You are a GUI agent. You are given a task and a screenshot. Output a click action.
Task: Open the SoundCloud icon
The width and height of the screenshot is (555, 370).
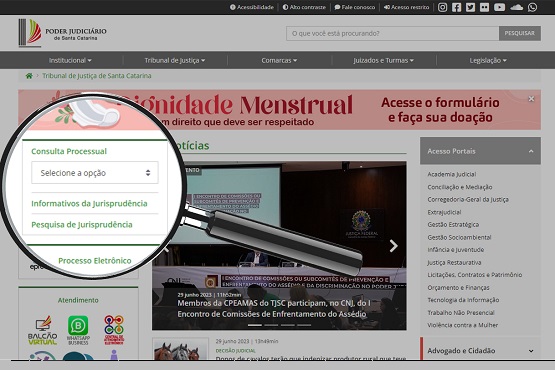pos(516,7)
